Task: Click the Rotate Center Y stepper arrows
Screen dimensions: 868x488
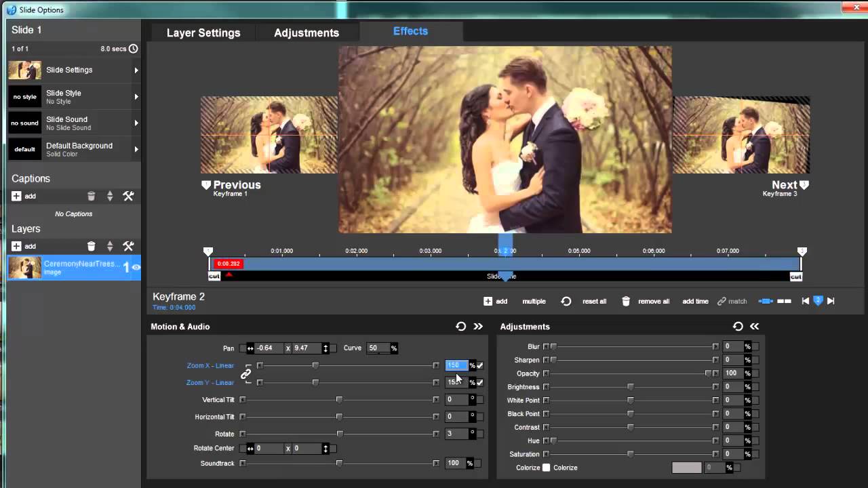Action: click(325, 449)
